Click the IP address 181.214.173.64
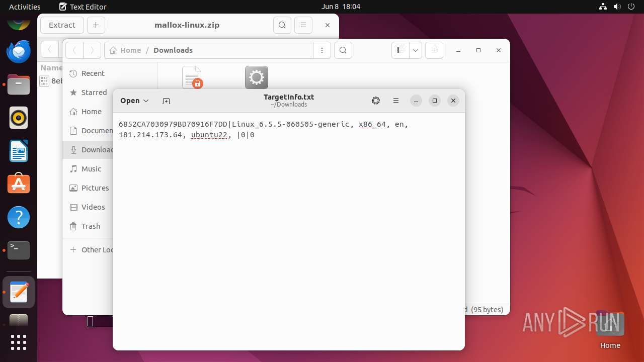The height and width of the screenshot is (362, 644). [x=150, y=135]
